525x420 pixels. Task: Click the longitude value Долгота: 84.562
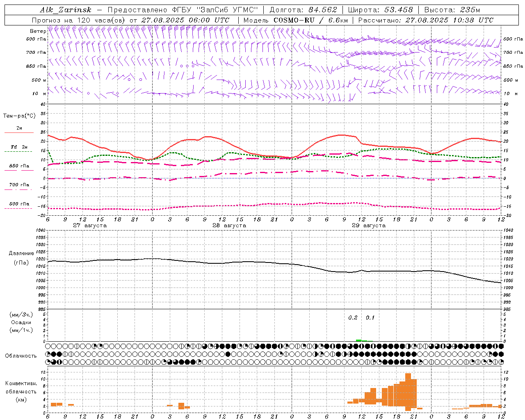pyautogui.click(x=304, y=10)
